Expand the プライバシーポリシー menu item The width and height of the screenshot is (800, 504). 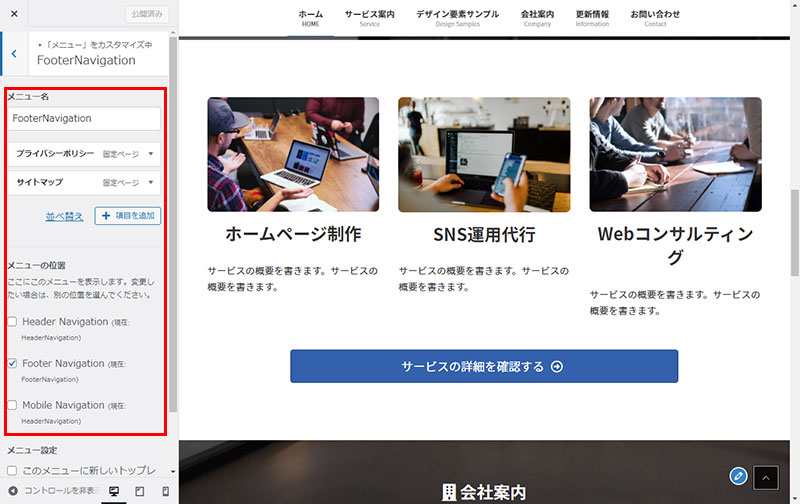[x=151, y=154]
